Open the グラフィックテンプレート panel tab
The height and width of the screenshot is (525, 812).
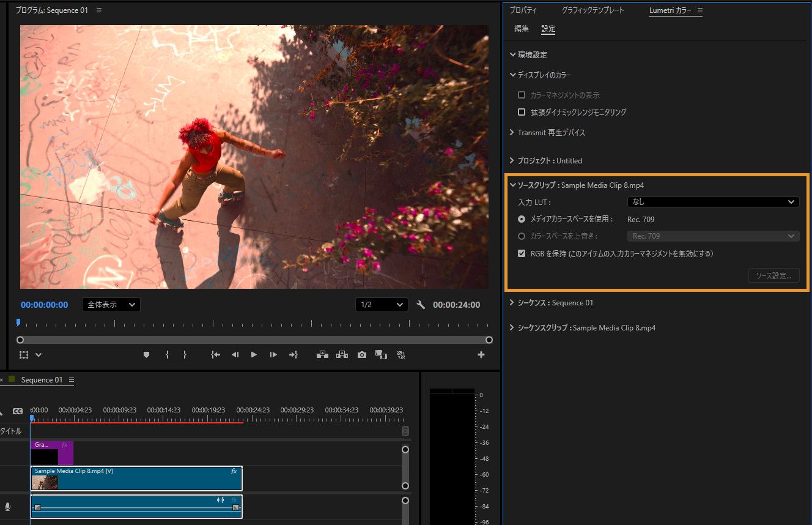tap(592, 10)
